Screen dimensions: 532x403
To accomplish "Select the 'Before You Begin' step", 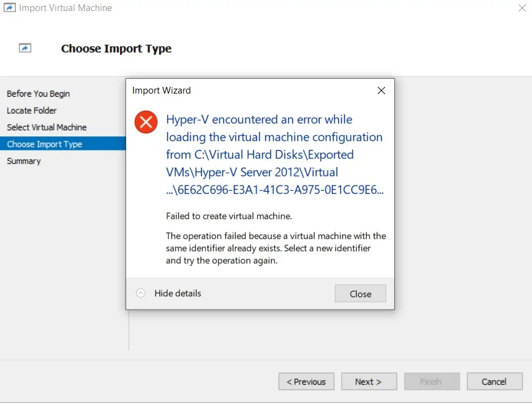I will coord(39,94).
